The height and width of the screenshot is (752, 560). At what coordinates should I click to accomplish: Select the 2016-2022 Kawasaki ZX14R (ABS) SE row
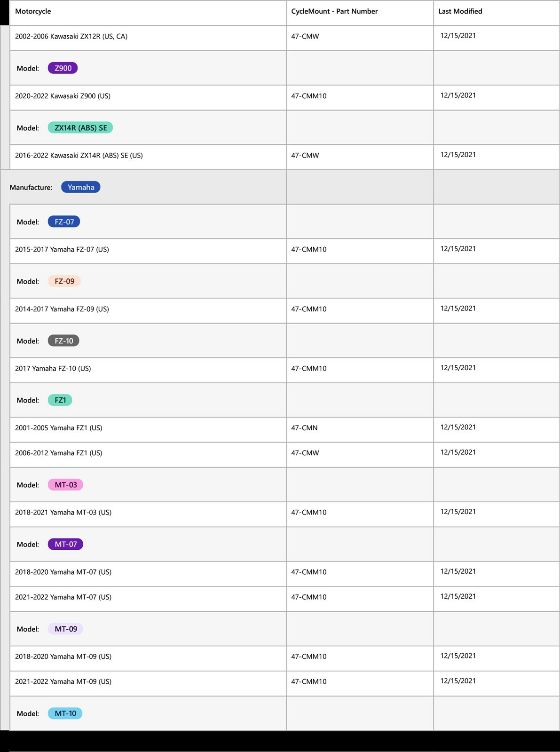pyautogui.click(x=284, y=157)
